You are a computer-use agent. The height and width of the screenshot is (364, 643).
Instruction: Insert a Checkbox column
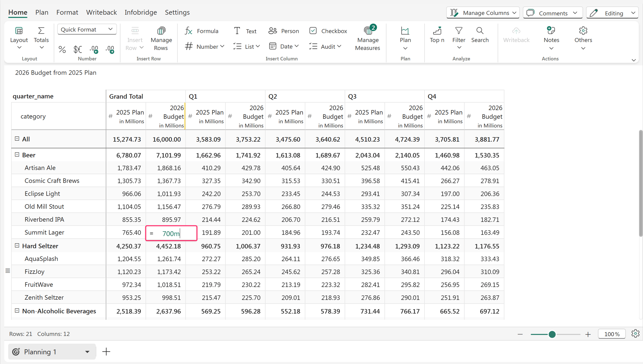click(328, 31)
